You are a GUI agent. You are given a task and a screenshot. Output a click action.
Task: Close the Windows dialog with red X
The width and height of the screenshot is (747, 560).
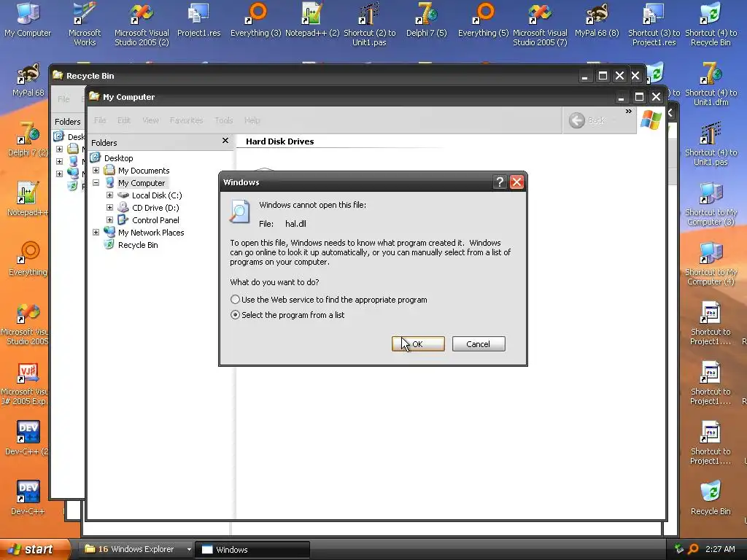[516, 182]
